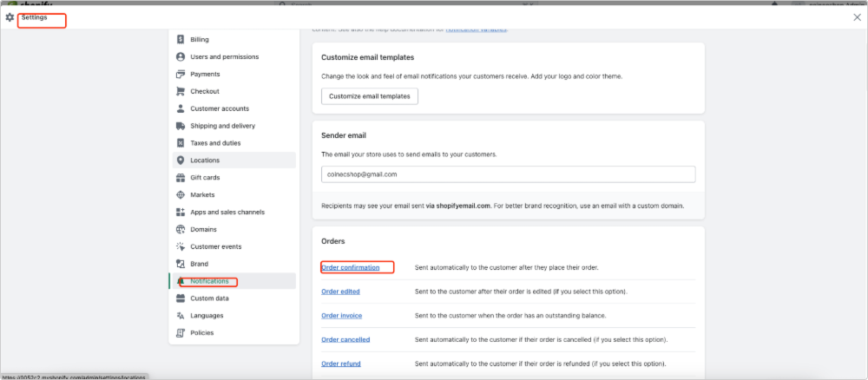
Task: Open the Order invoice notification link
Action: [x=341, y=316]
